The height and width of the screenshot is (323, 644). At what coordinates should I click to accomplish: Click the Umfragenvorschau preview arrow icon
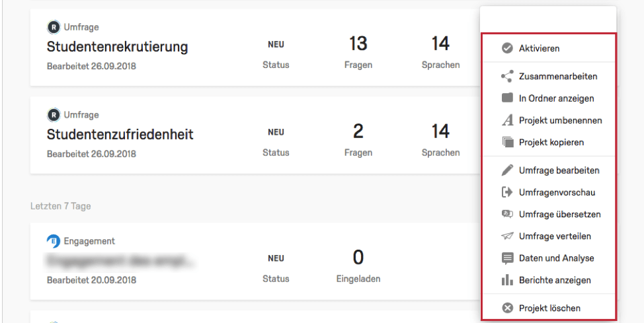tap(508, 192)
